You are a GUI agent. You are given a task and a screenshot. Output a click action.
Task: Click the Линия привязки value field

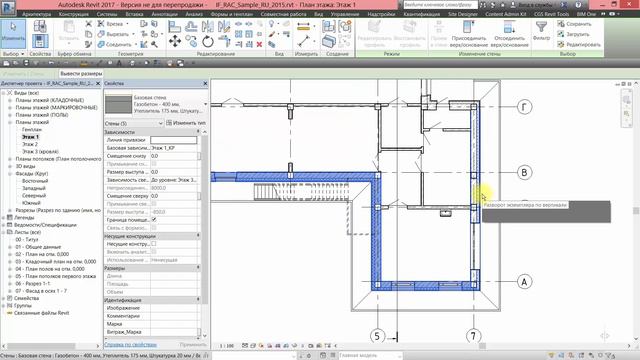pos(173,140)
